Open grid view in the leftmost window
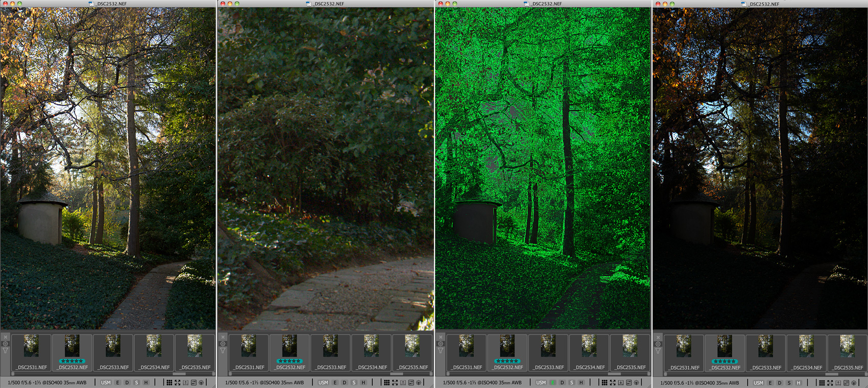The width and height of the screenshot is (868, 388). (170, 382)
